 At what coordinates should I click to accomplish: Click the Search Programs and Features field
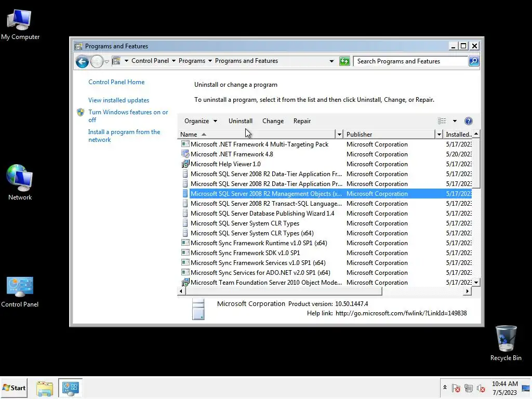pos(411,61)
